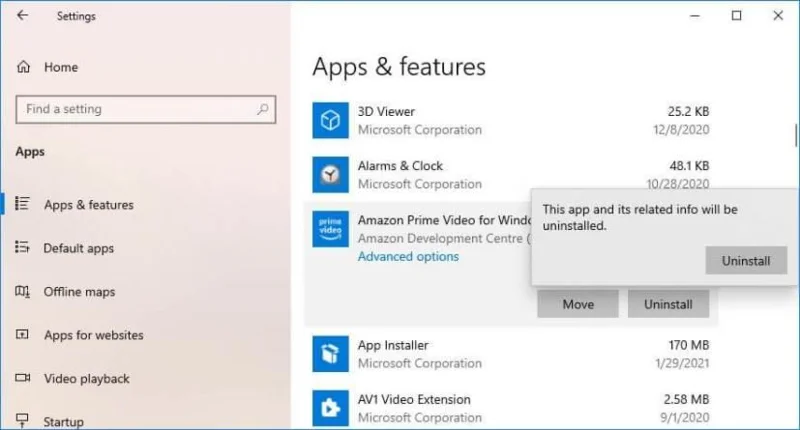Click the back arrow in Settings
The image size is (800, 430).
tap(22, 15)
